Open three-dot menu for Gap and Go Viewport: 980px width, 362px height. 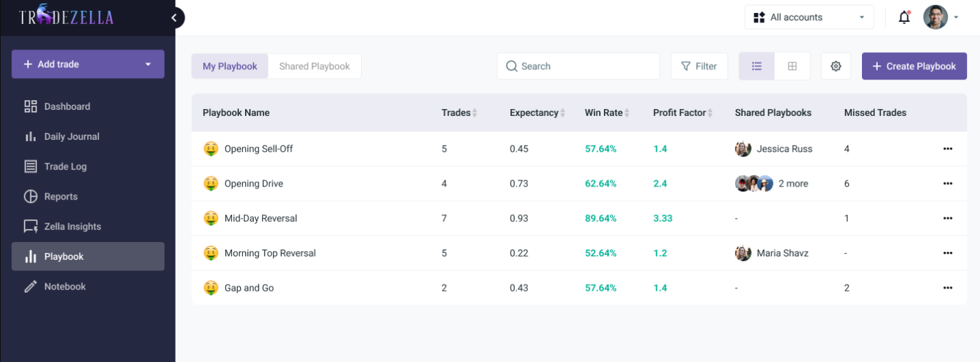pos(948,288)
